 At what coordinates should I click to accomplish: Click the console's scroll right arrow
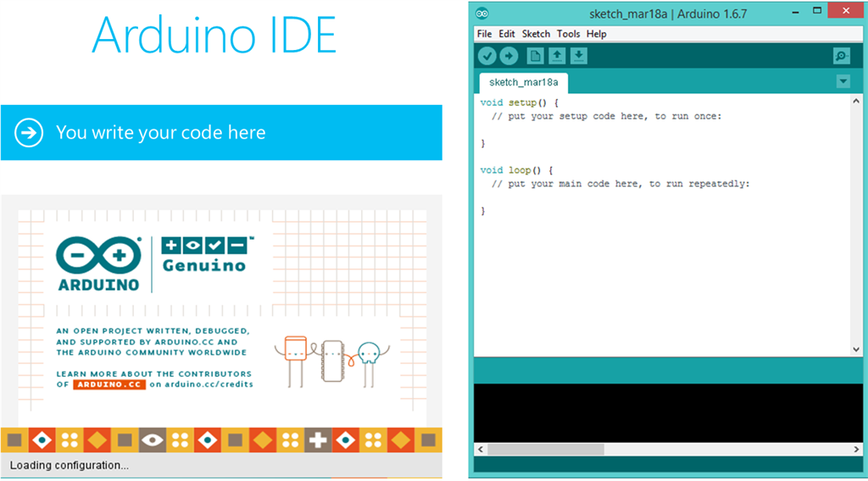pyautogui.click(x=855, y=449)
